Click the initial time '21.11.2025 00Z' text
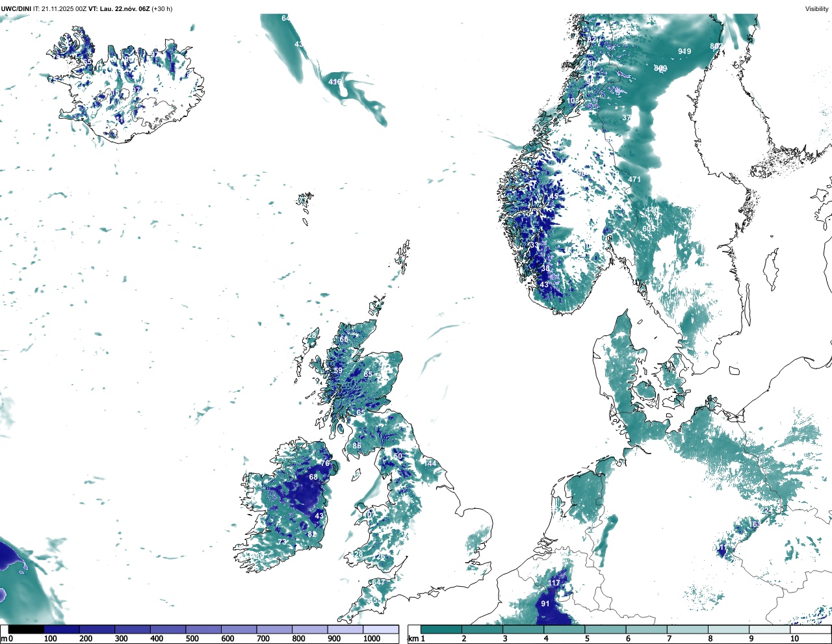The height and width of the screenshot is (644, 832). pyautogui.click(x=64, y=9)
